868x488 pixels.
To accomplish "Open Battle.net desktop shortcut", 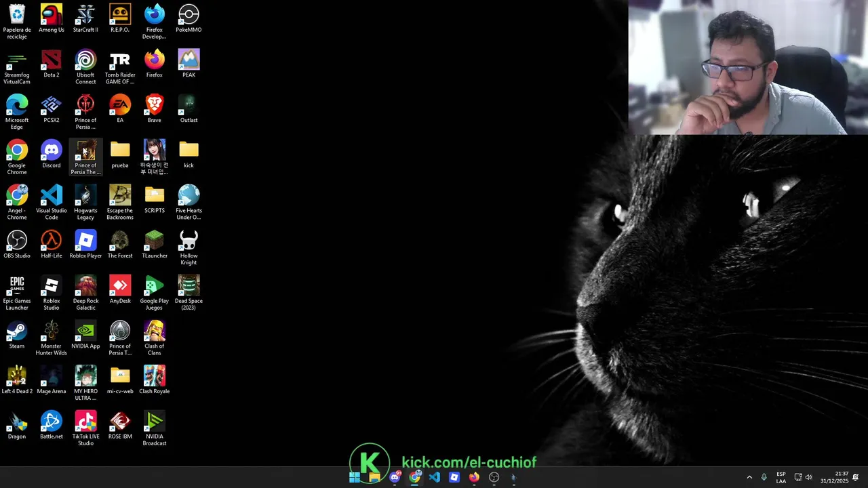I will [x=52, y=426].
